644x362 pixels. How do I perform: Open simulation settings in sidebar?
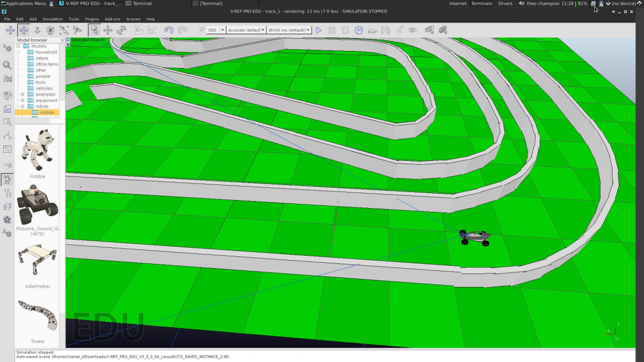pos(8,47)
